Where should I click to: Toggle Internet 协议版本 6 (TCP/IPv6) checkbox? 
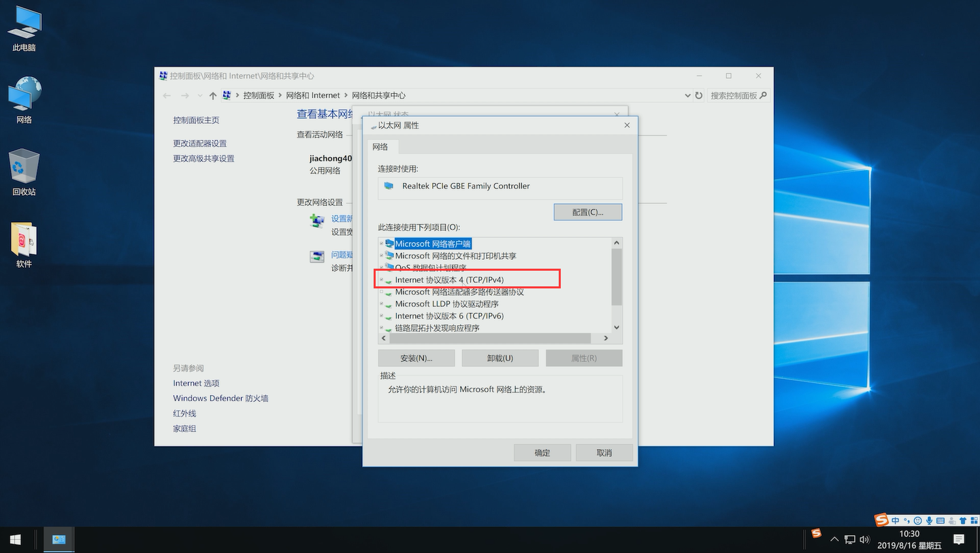click(x=381, y=316)
